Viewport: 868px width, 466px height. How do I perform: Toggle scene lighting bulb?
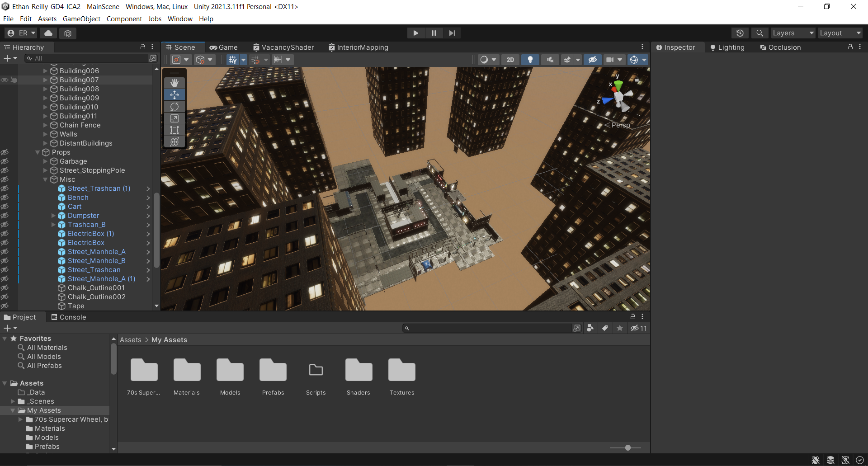(x=530, y=60)
